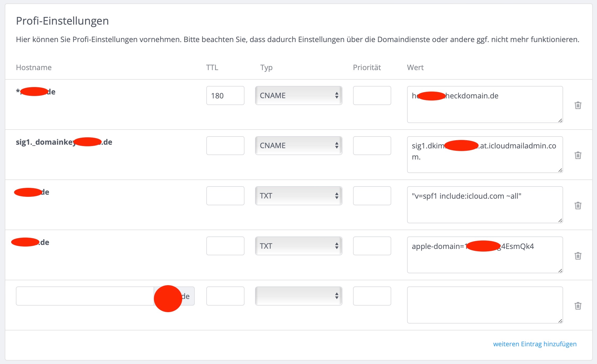Screen dimensions: 597x364
Task: Open Typ dropdown of wildcard CNAME row
Action: pyautogui.click(x=298, y=95)
